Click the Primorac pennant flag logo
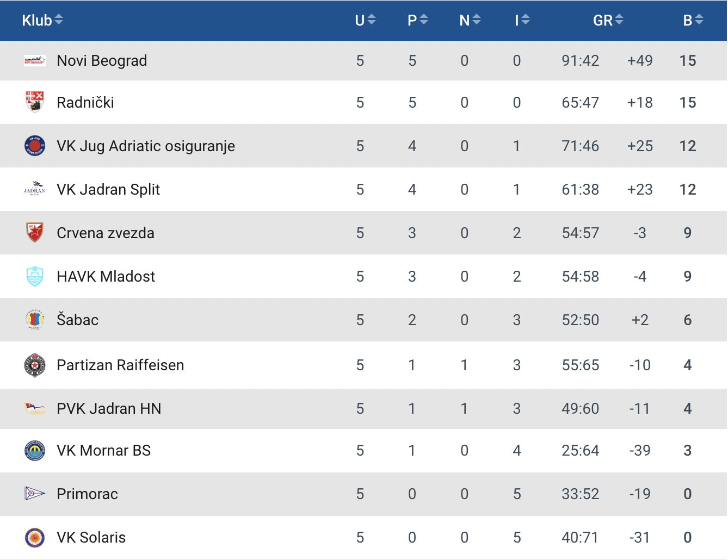Image resolution: width=728 pixels, height=560 pixels. click(35, 494)
